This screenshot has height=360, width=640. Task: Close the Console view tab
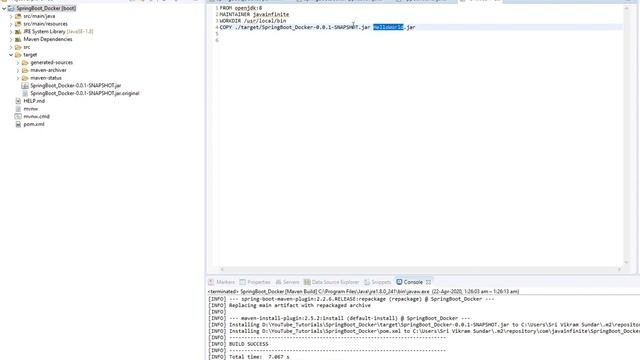coord(428,282)
